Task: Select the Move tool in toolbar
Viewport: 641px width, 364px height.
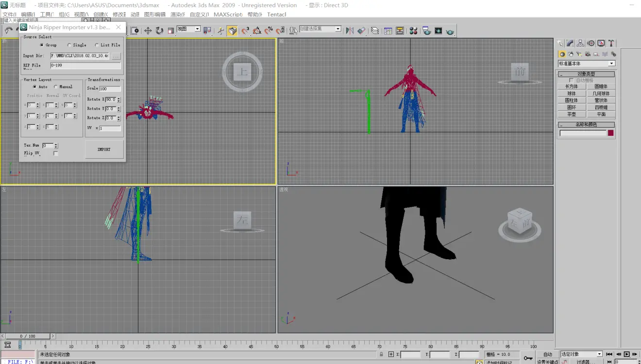Action: [148, 31]
